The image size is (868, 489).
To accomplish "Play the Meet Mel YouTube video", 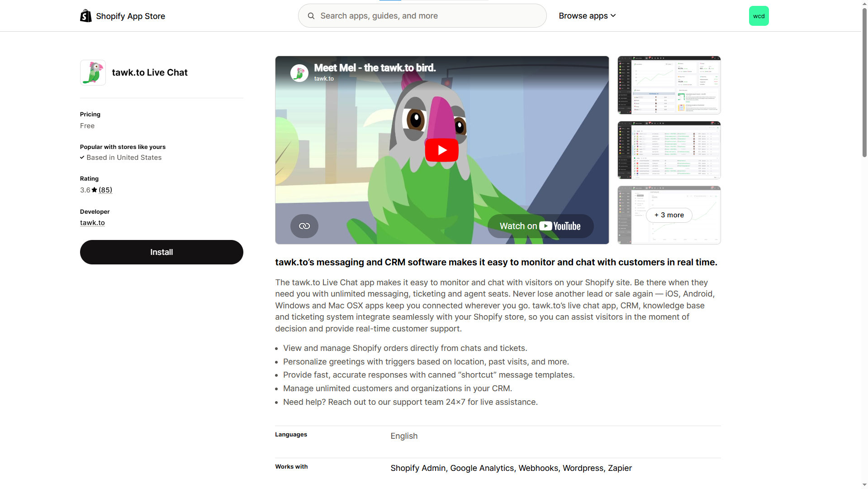I will [x=441, y=150].
